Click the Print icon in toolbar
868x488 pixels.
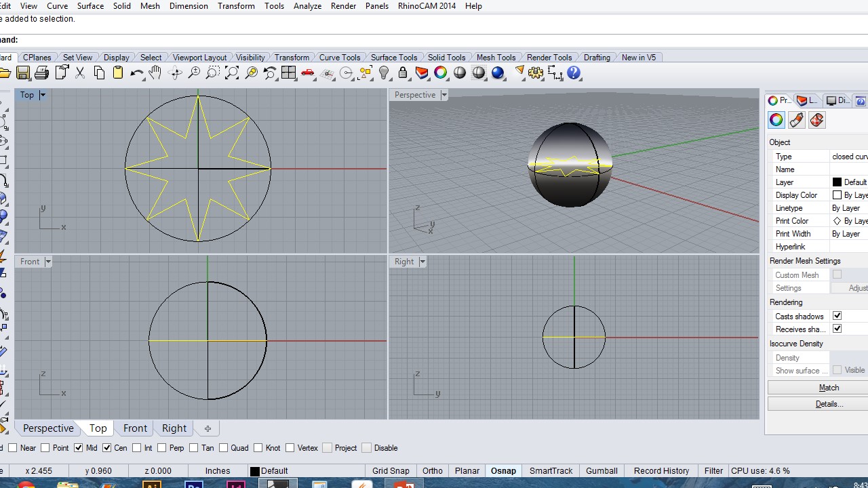[42, 73]
